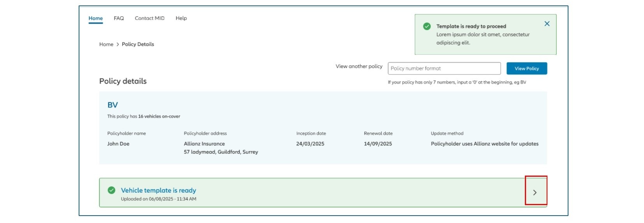Click the Policyholder uses Allianz website text
The width and height of the screenshot is (644, 223).
485,144
